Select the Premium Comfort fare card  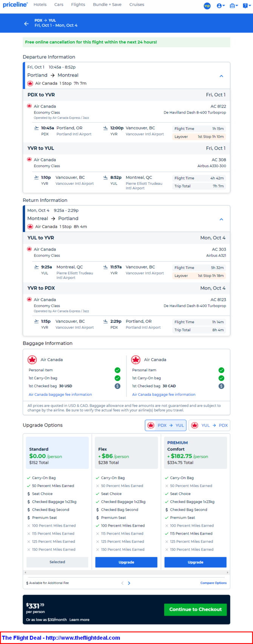click(x=196, y=453)
